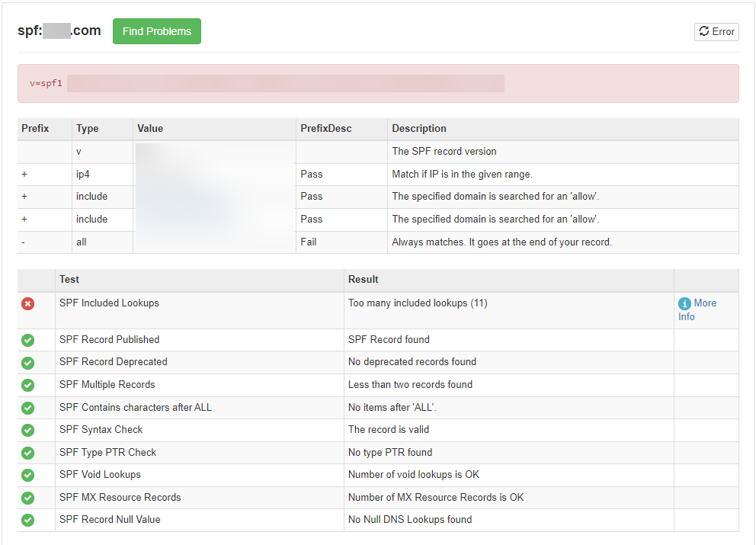
Task: Click the green check for SPF MX Resource Records
Action: pos(28,498)
